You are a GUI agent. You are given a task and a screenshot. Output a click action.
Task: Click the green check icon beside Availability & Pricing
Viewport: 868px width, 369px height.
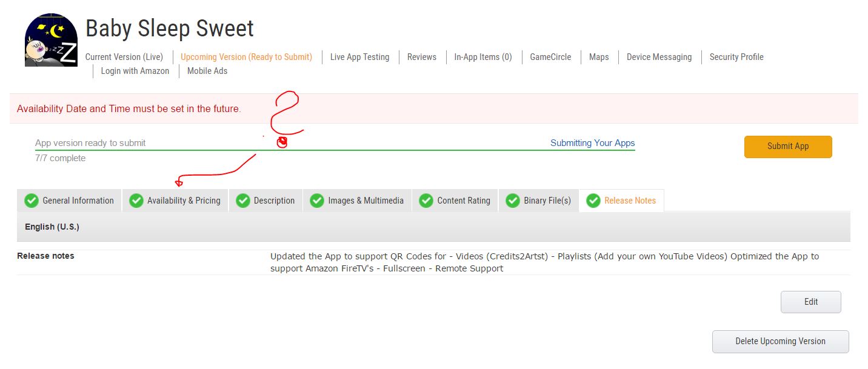pyautogui.click(x=136, y=201)
